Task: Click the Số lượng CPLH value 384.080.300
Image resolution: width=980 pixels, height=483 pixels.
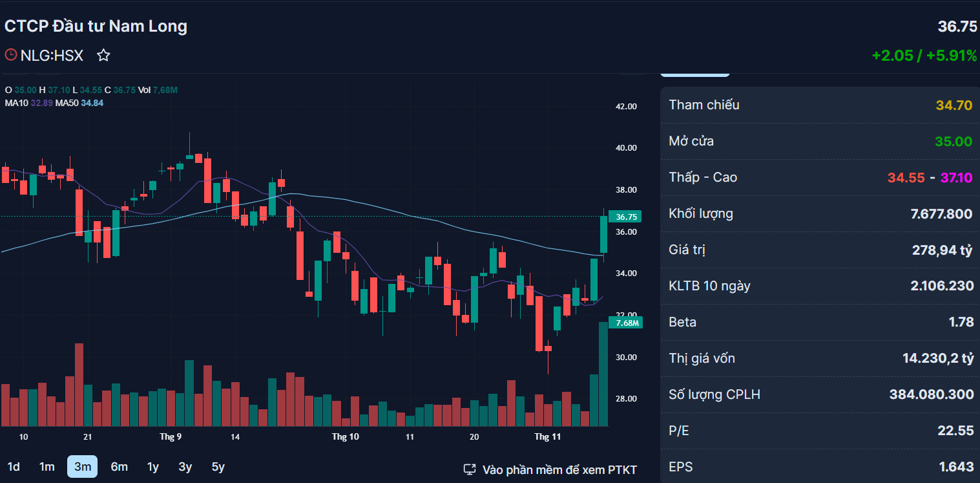Action: tap(931, 395)
